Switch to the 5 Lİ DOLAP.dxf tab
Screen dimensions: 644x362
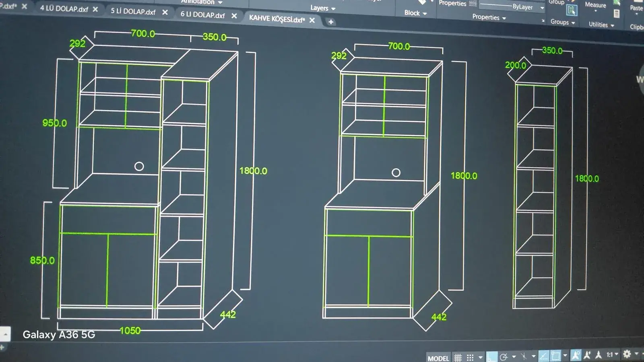133,12
